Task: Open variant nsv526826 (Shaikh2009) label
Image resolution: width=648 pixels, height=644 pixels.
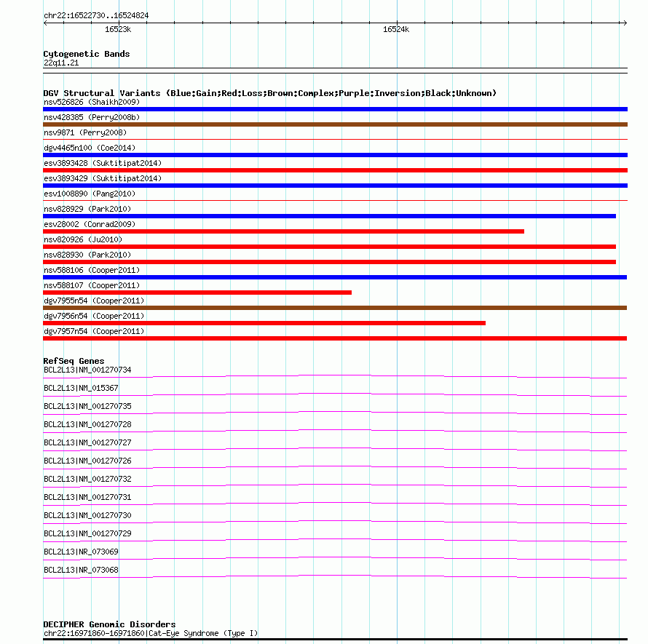Action: (x=92, y=102)
